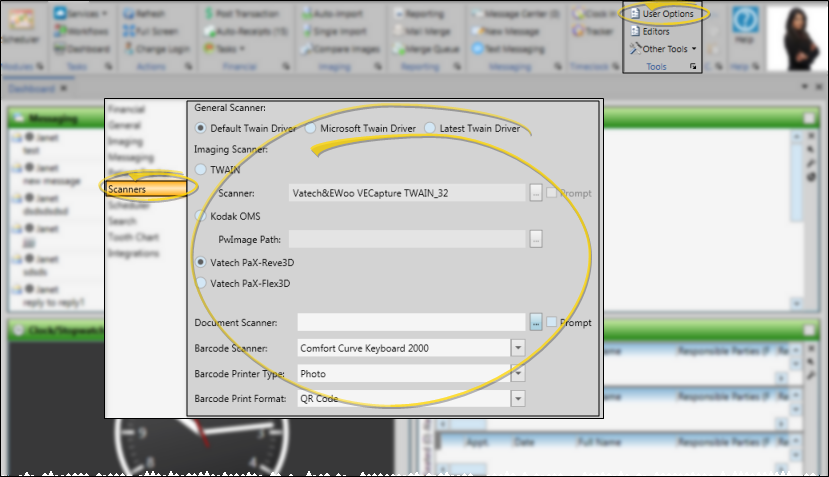The height and width of the screenshot is (477, 829).
Task: Select Default Twain Driver radio button
Action: pyautogui.click(x=200, y=128)
